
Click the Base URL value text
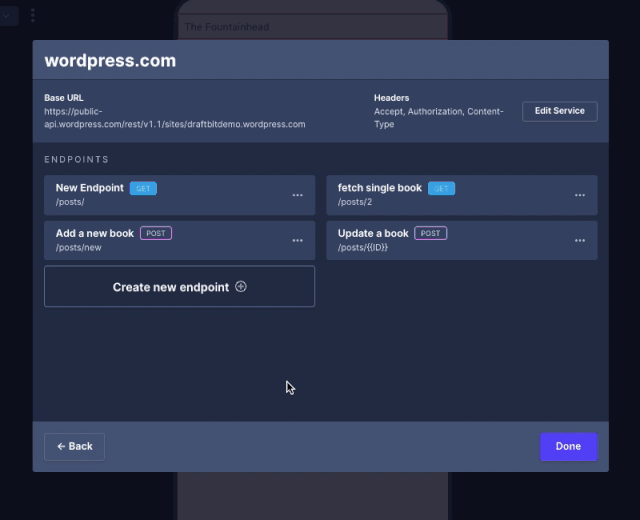coord(175,118)
